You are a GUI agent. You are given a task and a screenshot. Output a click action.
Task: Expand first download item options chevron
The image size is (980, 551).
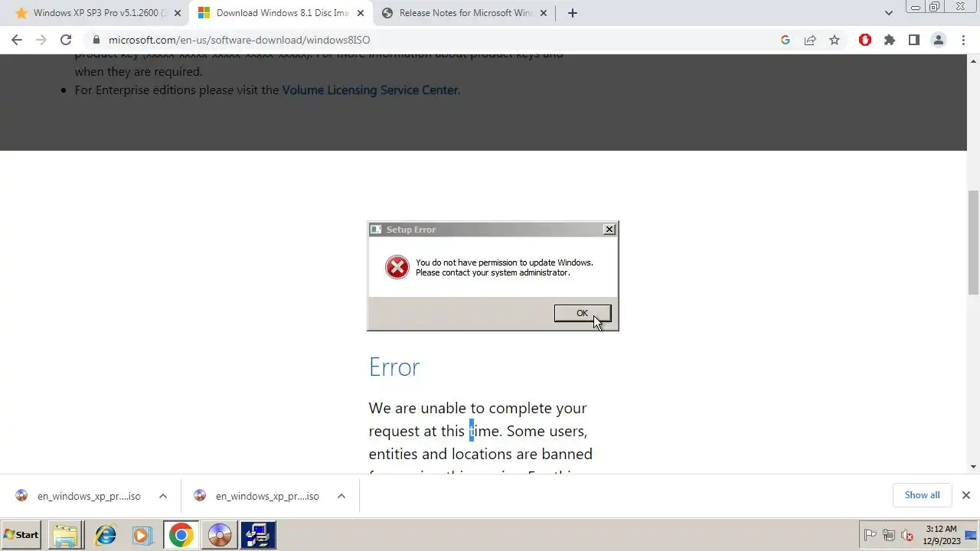[163, 496]
